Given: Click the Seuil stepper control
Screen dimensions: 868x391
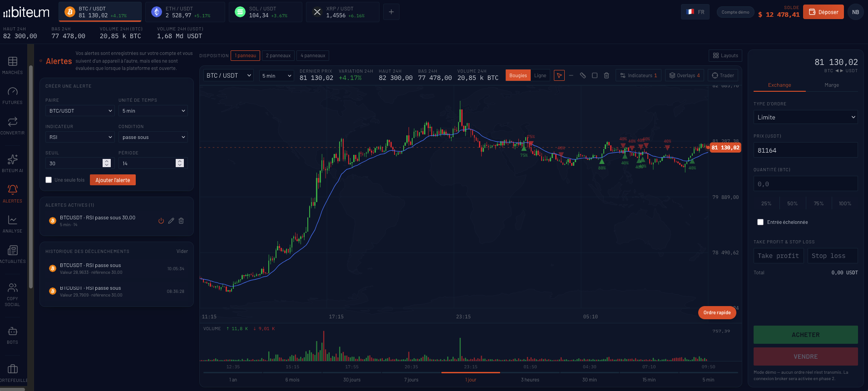Looking at the screenshot, I should pos(107,163).
